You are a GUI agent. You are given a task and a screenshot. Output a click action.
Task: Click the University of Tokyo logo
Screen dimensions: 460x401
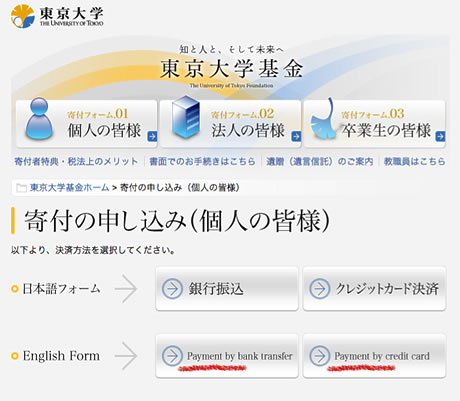[57, 16]
